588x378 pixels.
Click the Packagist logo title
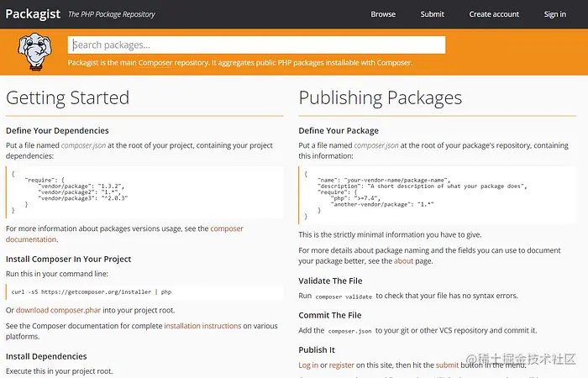pos(33,14)
